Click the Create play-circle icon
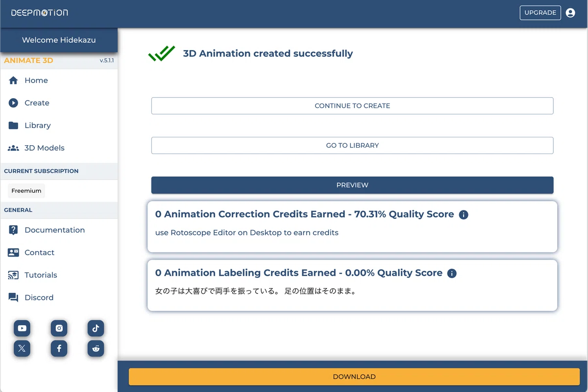The height and width of the screenshot is (392, 588). point(14,103)
